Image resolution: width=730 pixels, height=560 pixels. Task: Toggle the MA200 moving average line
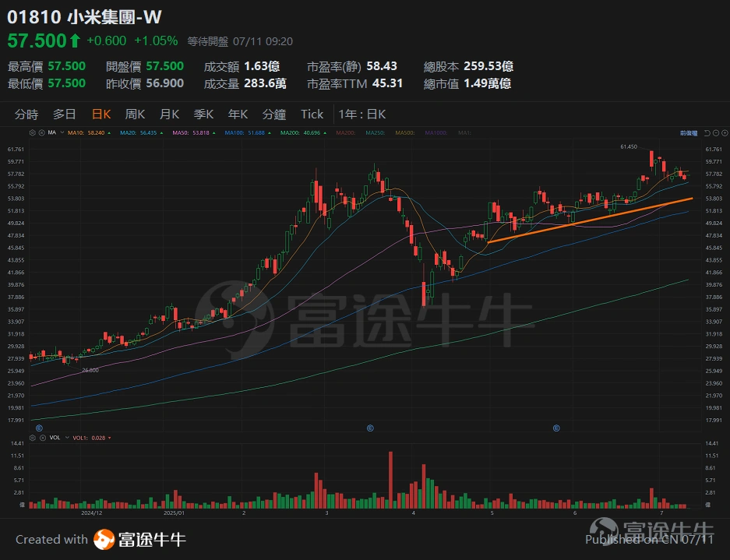pos(291,132)
